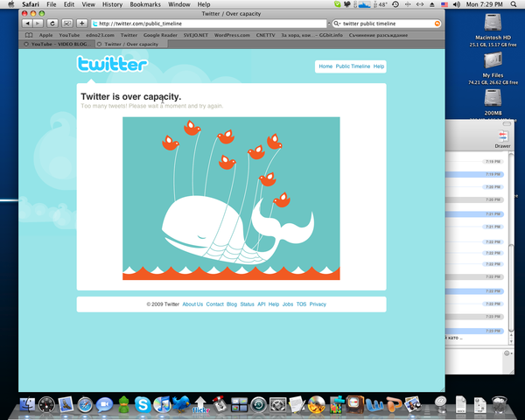Open the Safari application menu
Viewport: 525px width, 420px height.
(31, 4)
